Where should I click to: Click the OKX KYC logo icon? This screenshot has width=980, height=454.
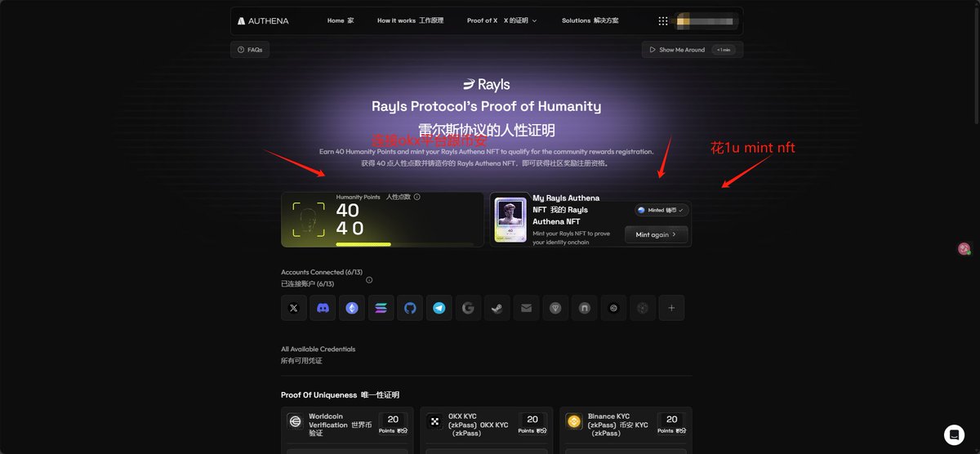434,421
